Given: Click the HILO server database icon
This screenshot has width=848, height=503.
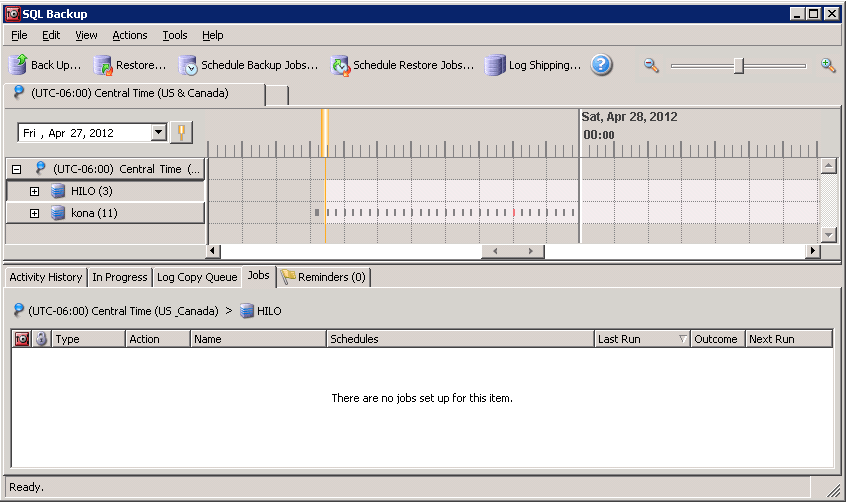Looking at the screenshot, I should [x=58, y=191].
